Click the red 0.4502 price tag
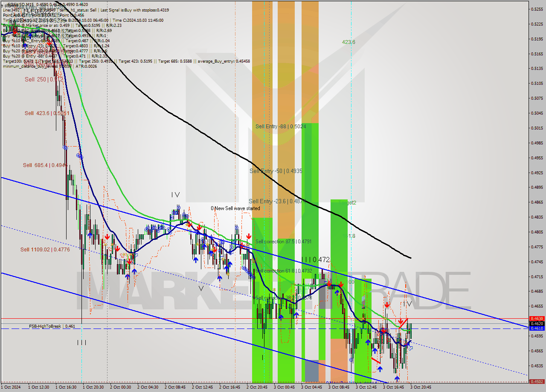The width and height of the screenshot is (546, 392). point(536,382)
